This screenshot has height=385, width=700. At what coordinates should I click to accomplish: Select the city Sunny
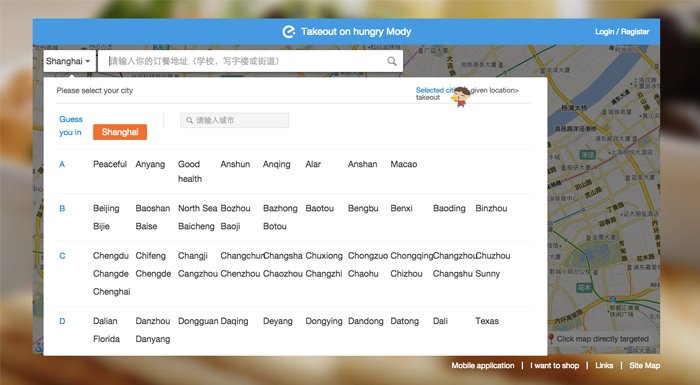coord(488,273)
